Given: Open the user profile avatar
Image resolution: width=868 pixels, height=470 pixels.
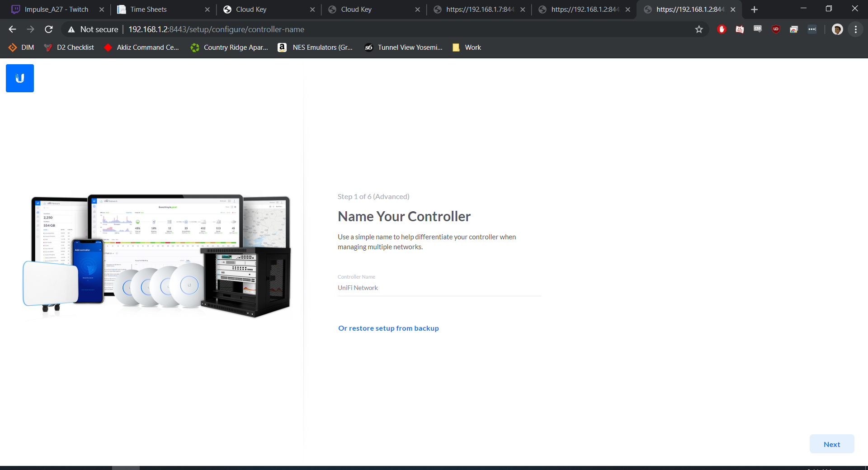Looking at the screenshot, I should tap(837, 29).
